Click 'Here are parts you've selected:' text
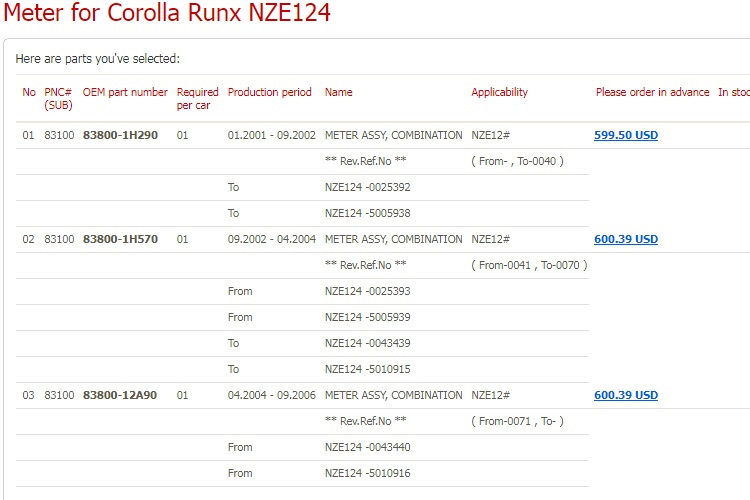This screenshot has height=500, width=750. pos(98,59)
